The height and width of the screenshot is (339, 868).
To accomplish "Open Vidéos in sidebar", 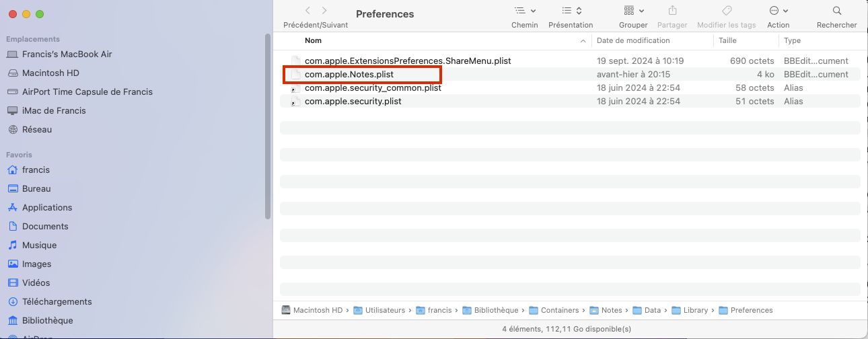I will (x=36, y=282).
